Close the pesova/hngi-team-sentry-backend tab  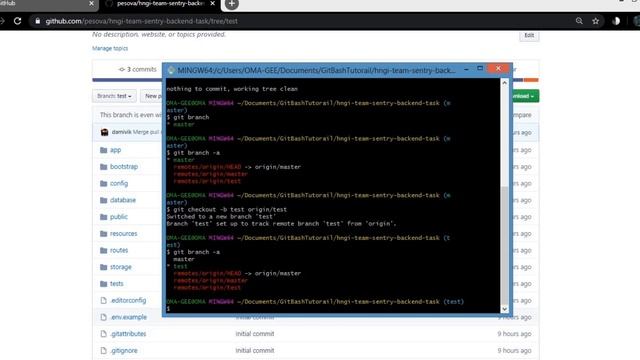[213, 3]
